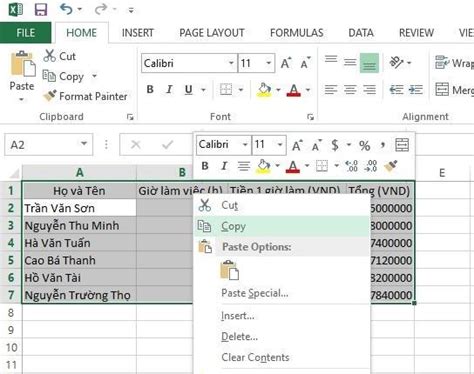This screenshot has height=374, width=474.
Task: Click Cut in the ribbon Clipboard group
Action: 60,56
